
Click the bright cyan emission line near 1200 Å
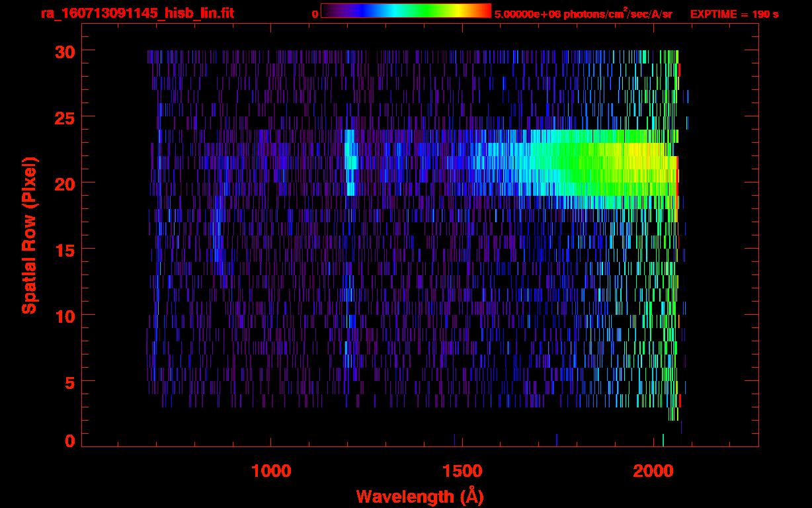coord(350,163)
